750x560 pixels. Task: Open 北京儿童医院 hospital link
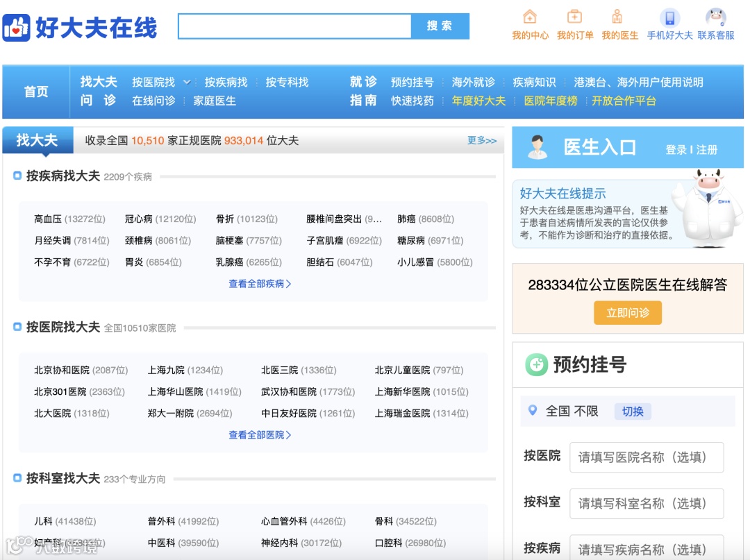(x=402, y=370)
